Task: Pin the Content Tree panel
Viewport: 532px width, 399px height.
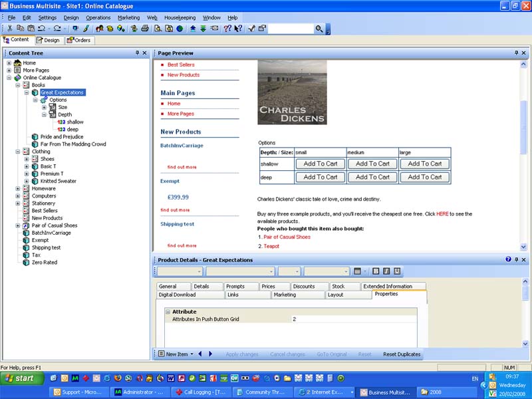Action: tap(137, 53)
